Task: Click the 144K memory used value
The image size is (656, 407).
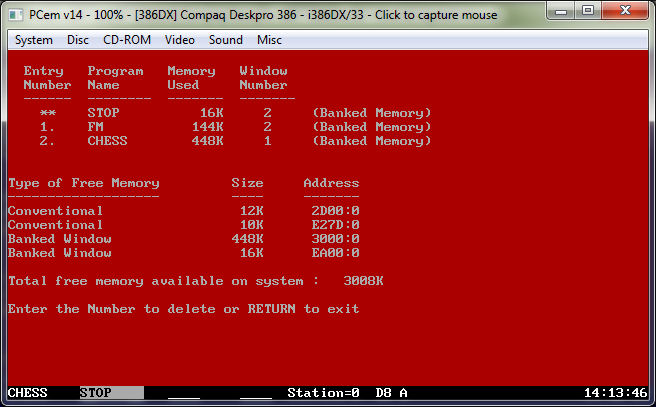Action: coord(208,127)
